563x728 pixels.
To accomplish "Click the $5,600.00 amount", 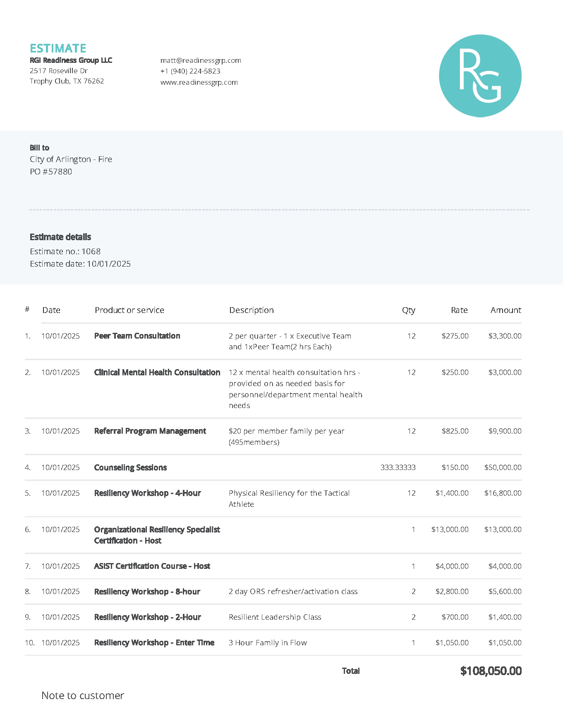I will point(505,592).
